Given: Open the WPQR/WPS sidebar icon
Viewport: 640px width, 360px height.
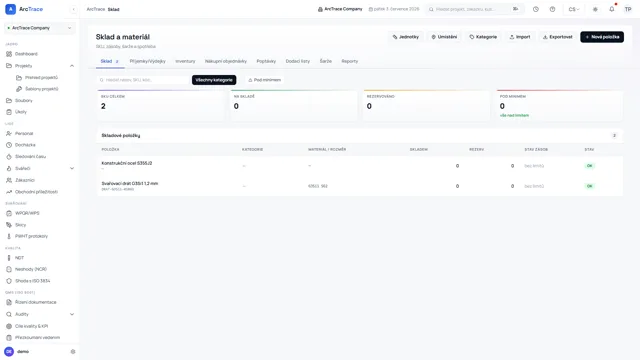Looking at the screenshot, I should (9, 213).
